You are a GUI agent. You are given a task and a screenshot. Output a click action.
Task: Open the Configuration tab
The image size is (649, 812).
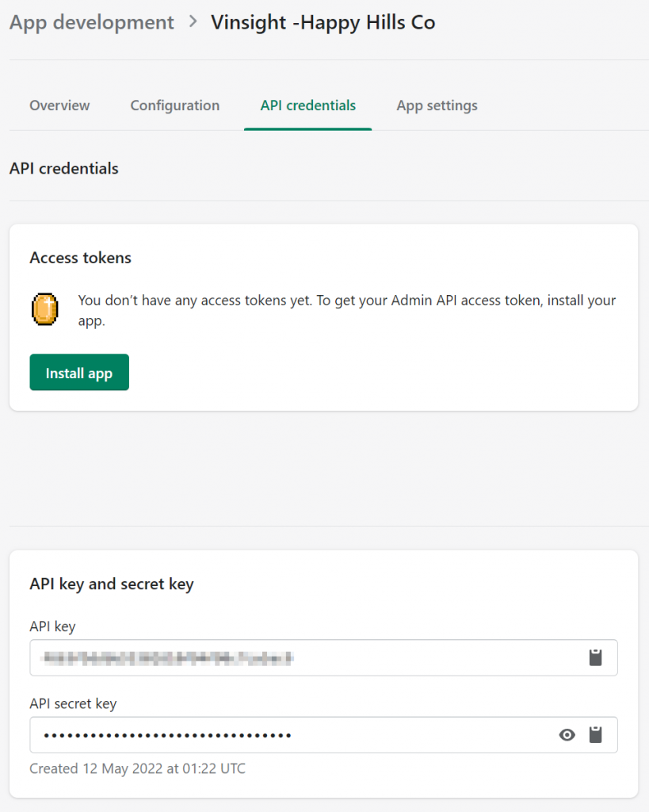(174, 105)
